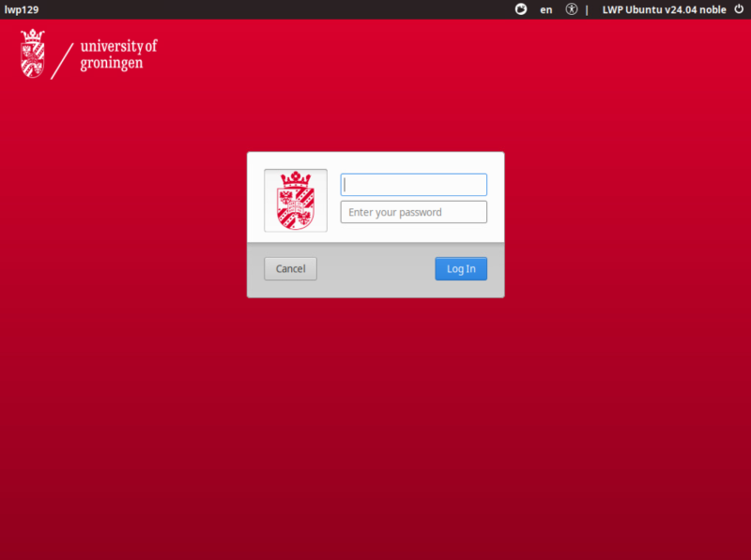Focus the username input field

(x=413, y=185)
